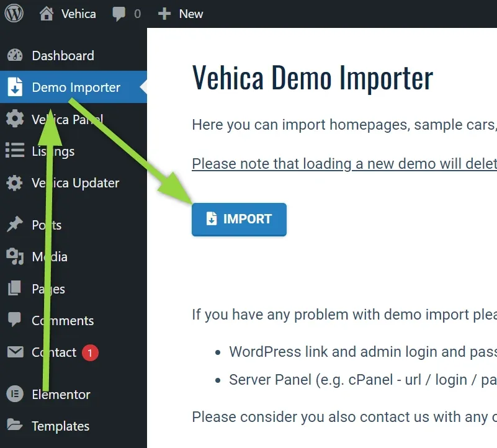Click the comment count 0 in admin bar

(137, 14)
